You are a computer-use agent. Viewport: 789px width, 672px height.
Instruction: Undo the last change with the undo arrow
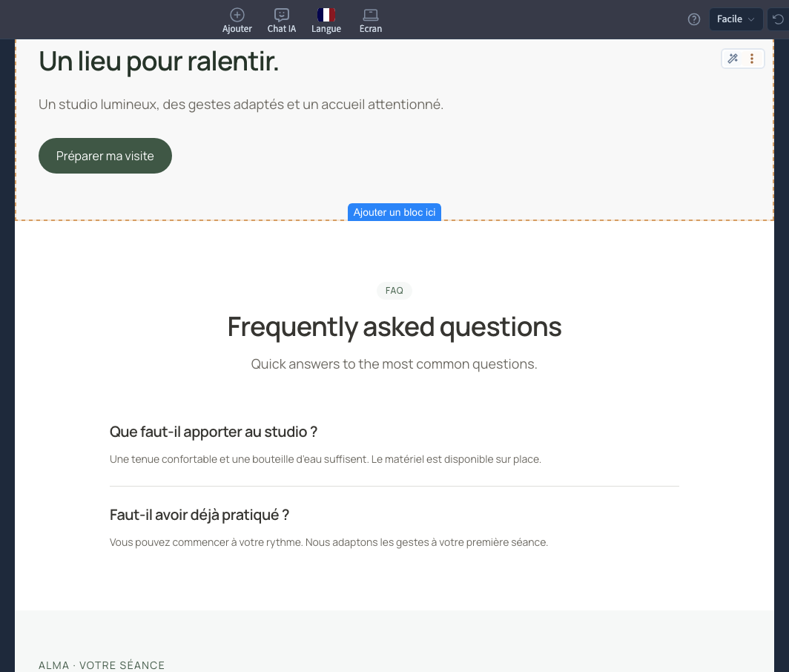tap(778, 19)
